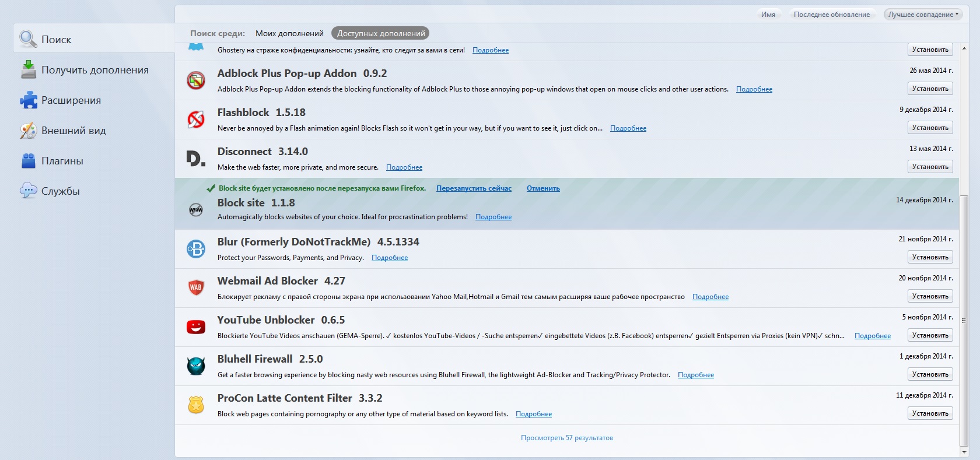Select Доступных дополнений search filter

(x=381, y=33)
